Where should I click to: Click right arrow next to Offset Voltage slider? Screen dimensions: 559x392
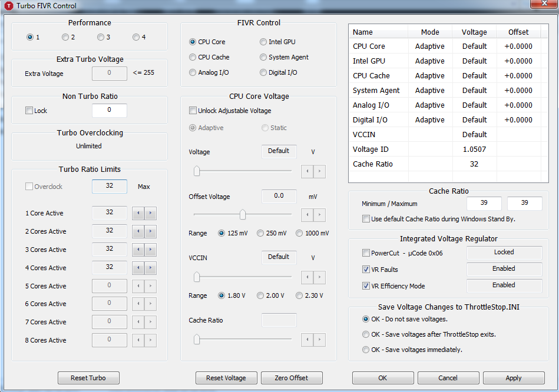coord(319,215)
